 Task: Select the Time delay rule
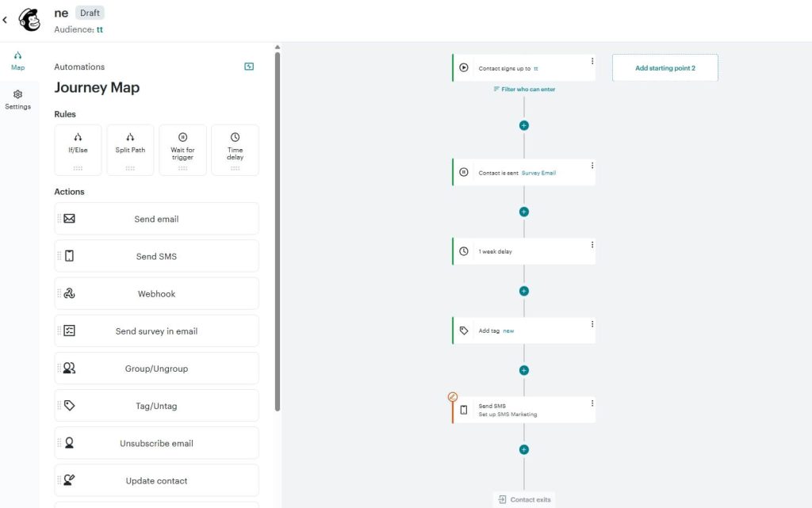tap(236, 149)
